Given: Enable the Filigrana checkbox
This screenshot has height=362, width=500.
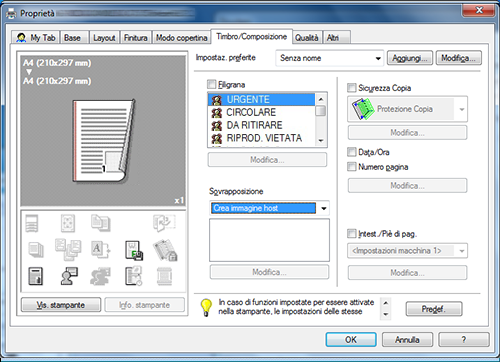Looking at the screenshot, I should click(211, 84).
